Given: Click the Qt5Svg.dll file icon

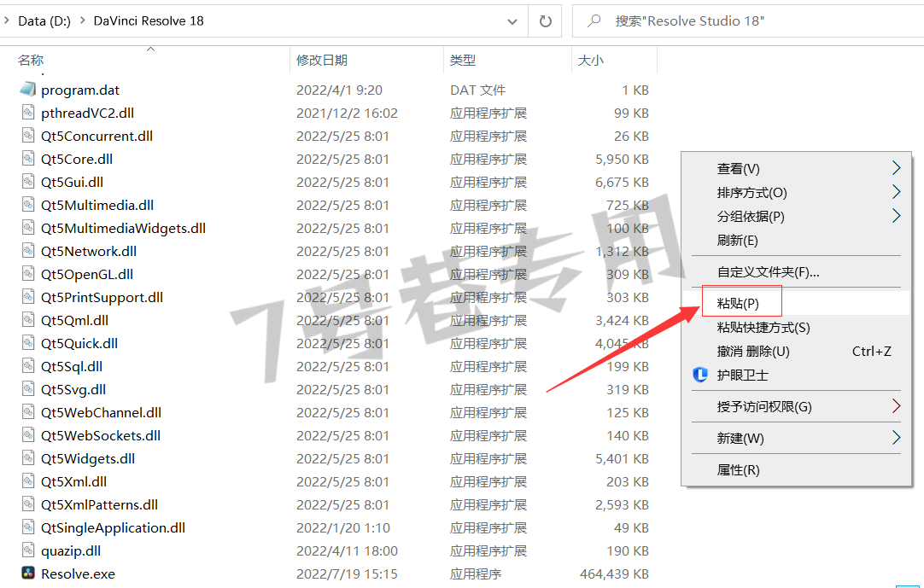Looking at the screenshot, I should tap(28, 389).
